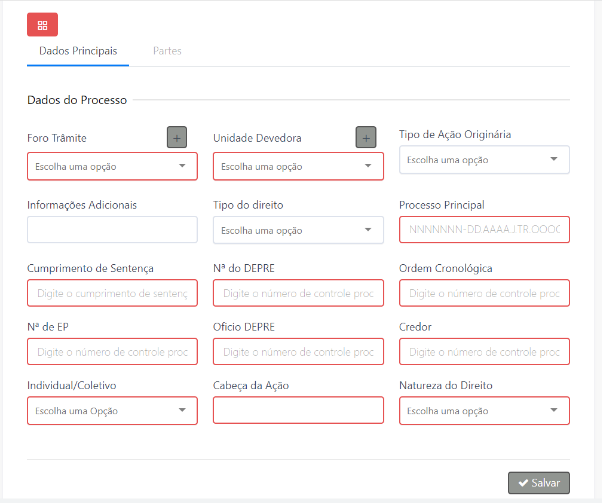The image size is (602, 503).
Task: Focus the Informações Adicionais text field
Action: pyautogui.click(x=112, y=230)
